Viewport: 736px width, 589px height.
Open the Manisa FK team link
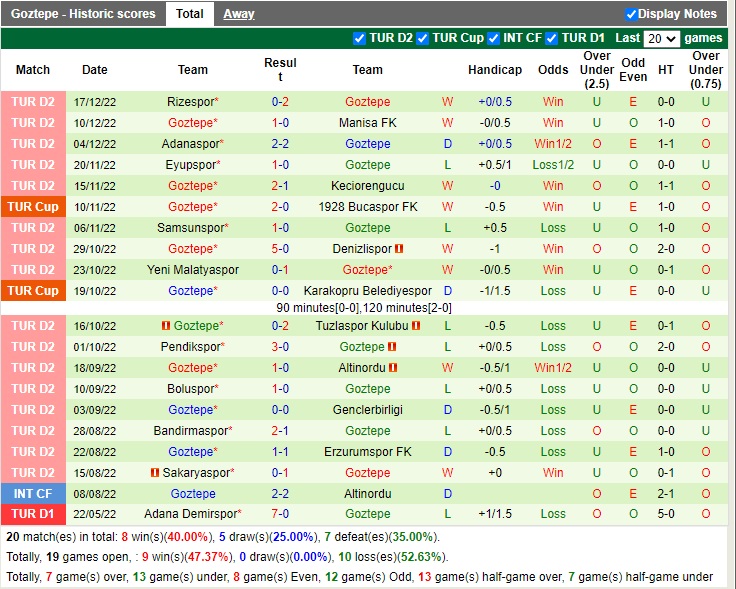(x=367, y=123)
